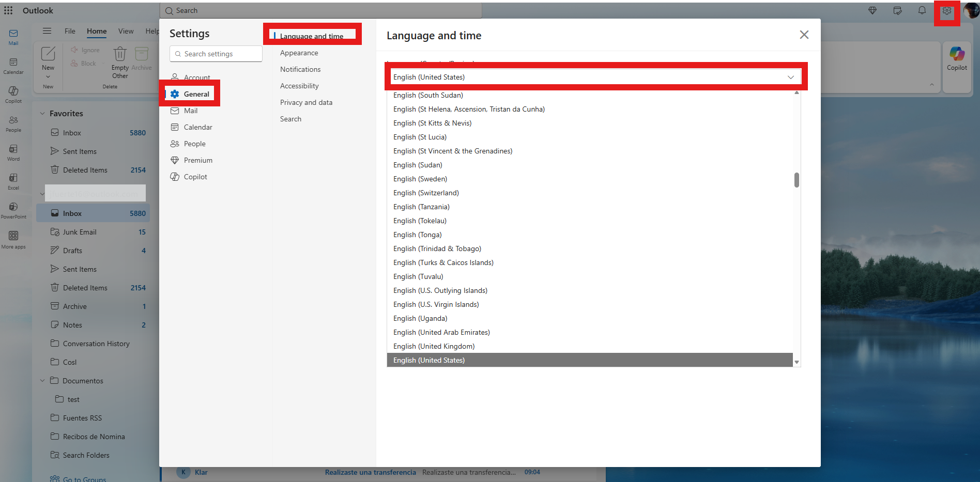Click the premium diamond icon in the header
This screenshot has height=482, width=980.
(872, 10)
